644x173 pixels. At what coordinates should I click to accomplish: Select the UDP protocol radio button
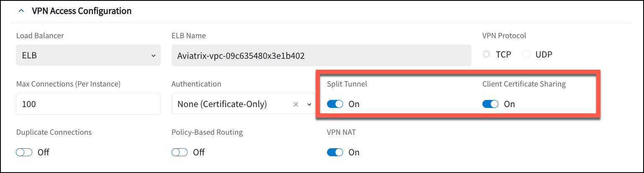tap(526, 55)
